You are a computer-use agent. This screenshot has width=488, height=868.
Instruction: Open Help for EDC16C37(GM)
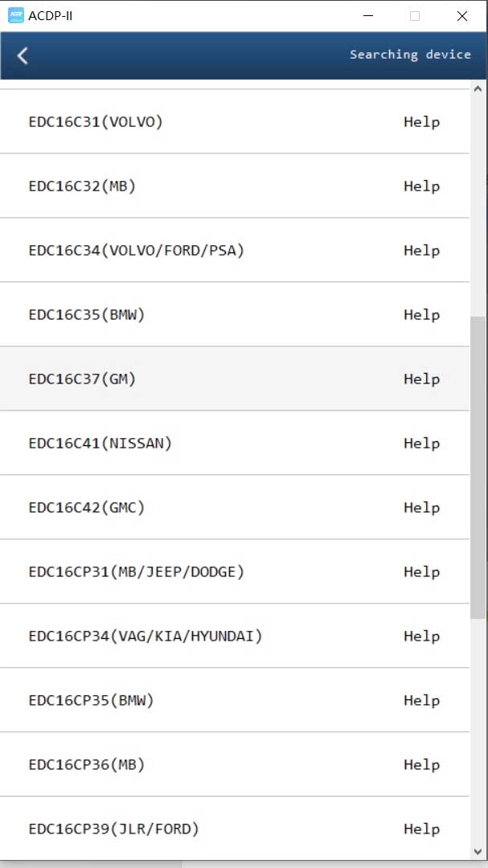click(x=421, y=379)
